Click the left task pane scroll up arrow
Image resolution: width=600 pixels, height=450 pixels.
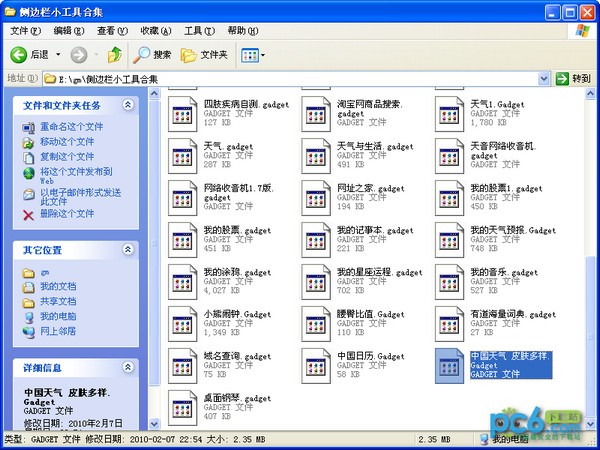(154, 93)
